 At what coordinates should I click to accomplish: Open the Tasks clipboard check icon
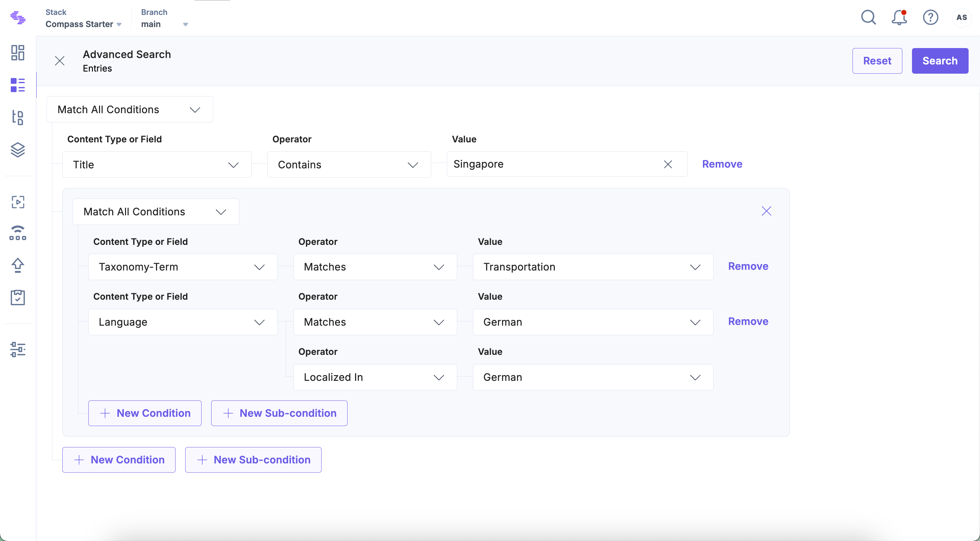tap(18, 297)
